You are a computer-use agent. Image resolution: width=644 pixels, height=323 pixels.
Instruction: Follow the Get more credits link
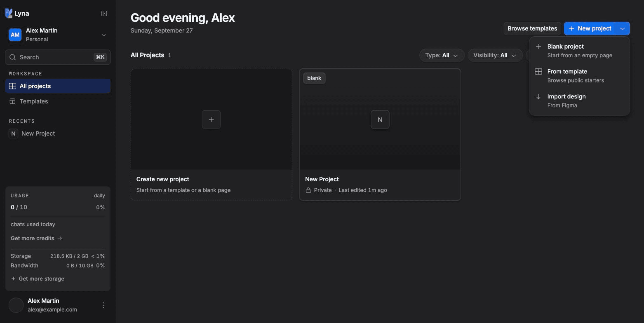(x=36, y=238)
